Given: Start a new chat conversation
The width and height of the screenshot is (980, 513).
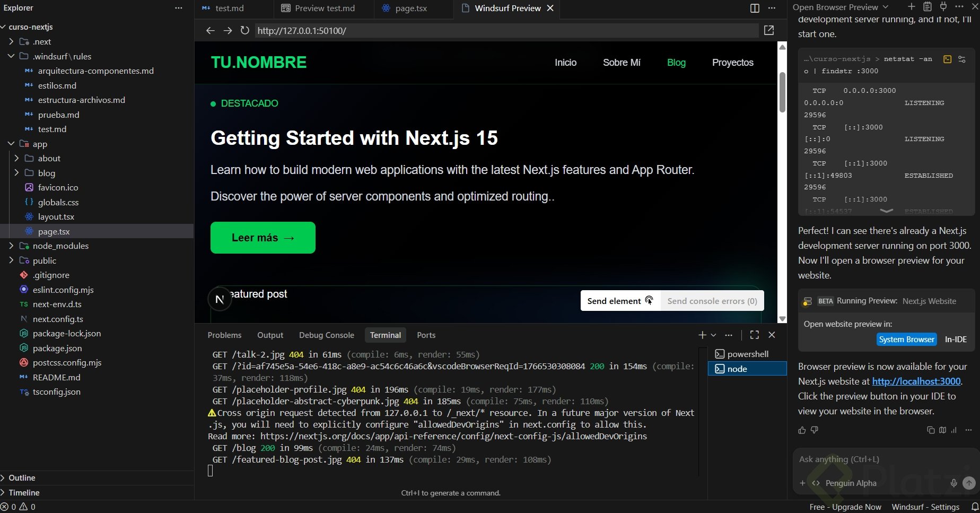Looking at the screenshot, I should point(911,7).
